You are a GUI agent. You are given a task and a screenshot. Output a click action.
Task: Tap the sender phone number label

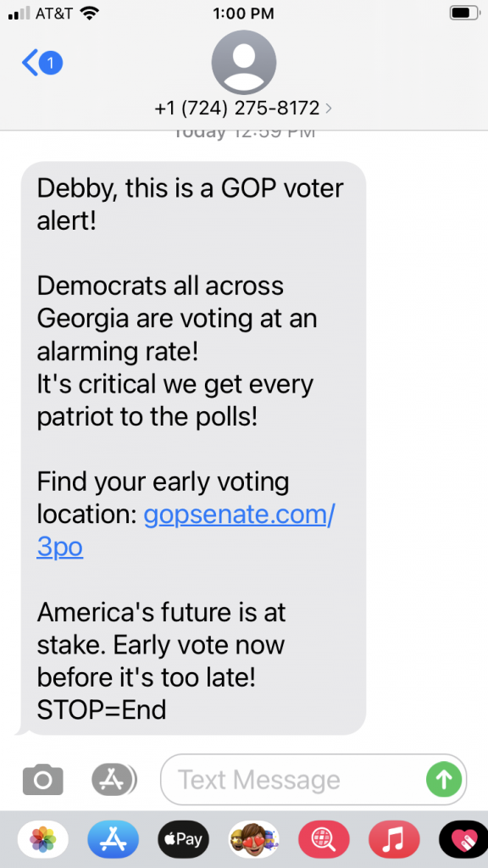[237, 108]
